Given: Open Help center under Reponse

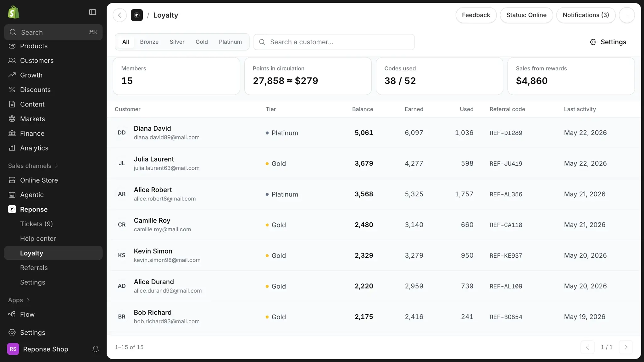Looking at the screenshot, I should (53, 239).
